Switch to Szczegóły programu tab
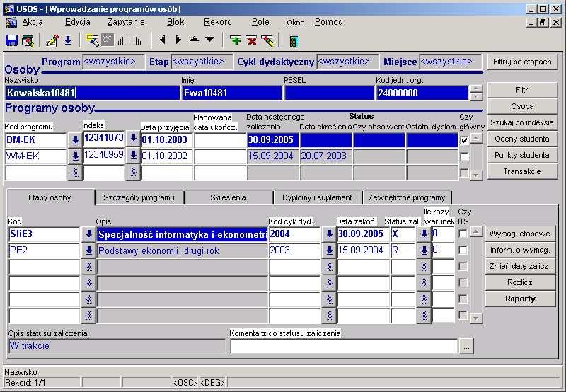 (139, 197)
